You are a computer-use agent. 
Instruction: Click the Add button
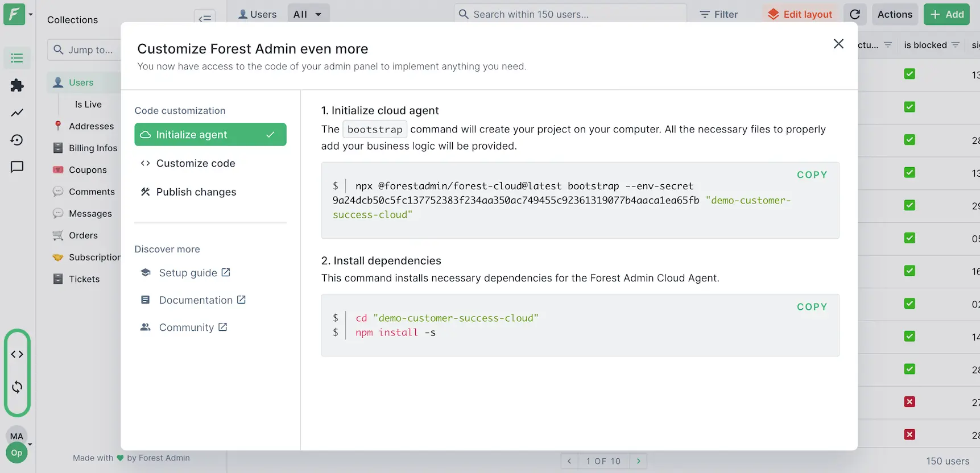coord(946,14)
